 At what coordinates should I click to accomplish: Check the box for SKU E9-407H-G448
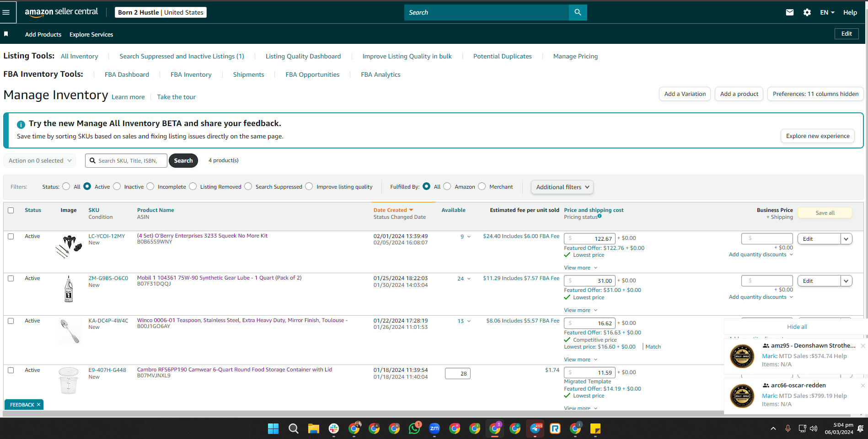(x=11, y=370)
